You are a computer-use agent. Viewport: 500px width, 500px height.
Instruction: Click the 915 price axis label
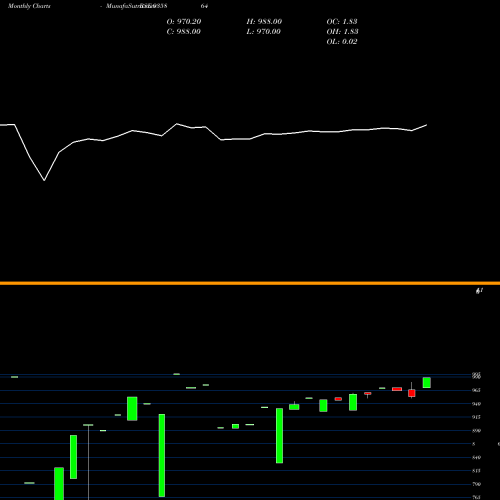tap(476, 417)
